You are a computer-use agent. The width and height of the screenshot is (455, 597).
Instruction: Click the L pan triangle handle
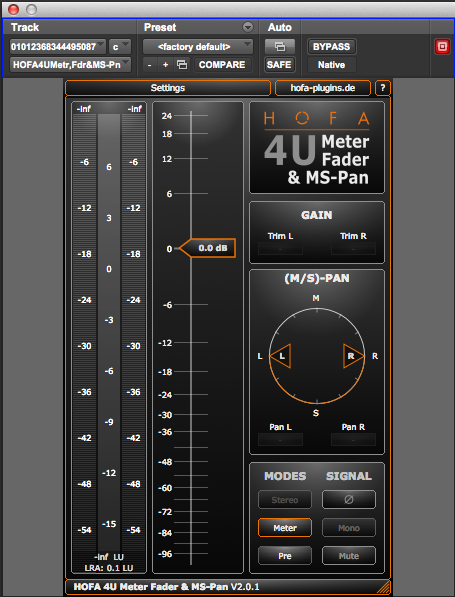point(281,356)
